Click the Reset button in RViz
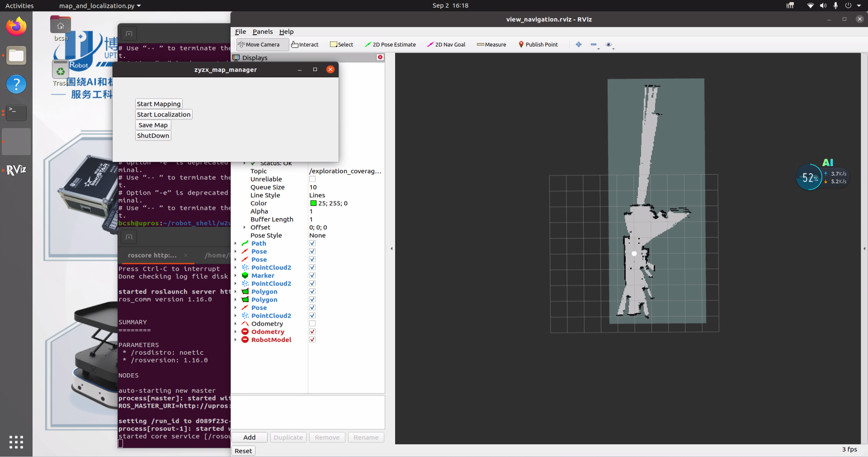The height and width of the screenshot is (457, 868). (243, 451)
